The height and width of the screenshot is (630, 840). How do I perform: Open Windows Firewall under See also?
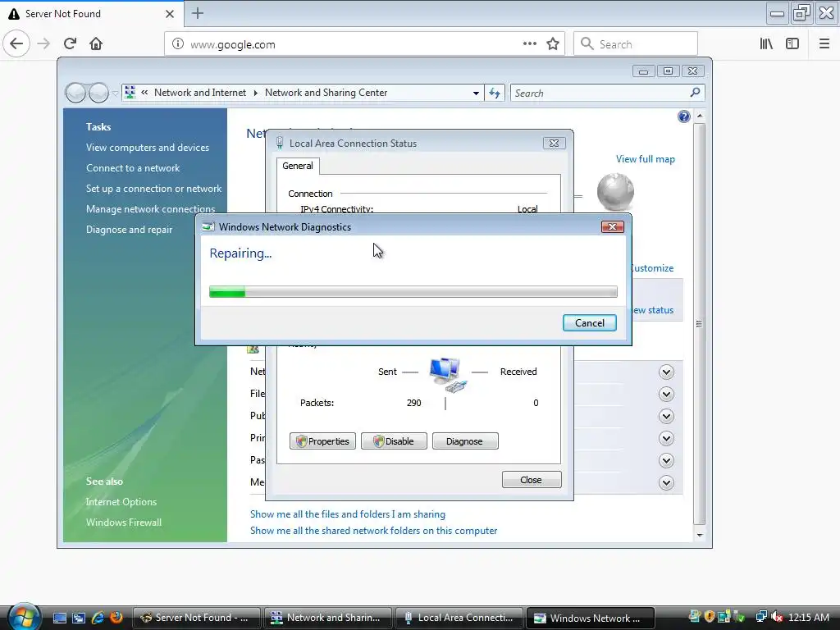point(123,523)
